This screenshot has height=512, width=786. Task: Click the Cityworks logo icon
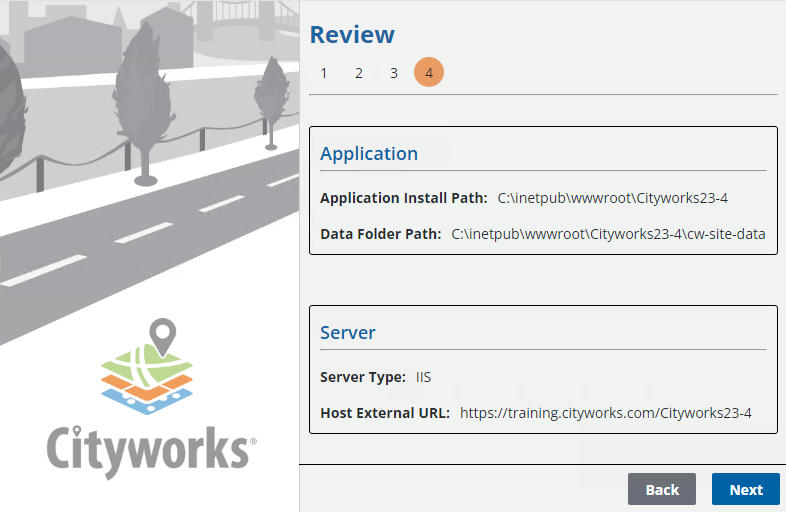click(147, 367)
